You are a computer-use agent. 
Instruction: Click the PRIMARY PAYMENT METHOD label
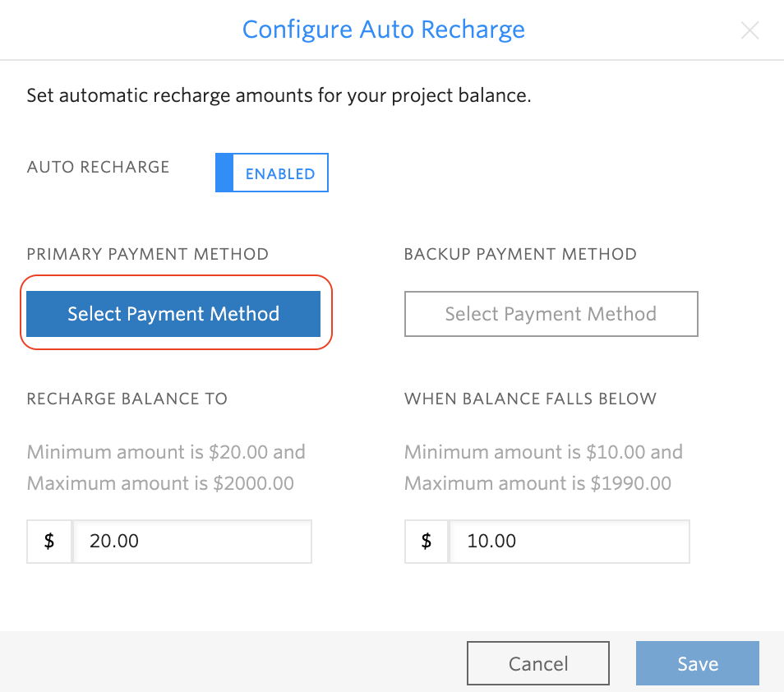[x=147, y=254]
